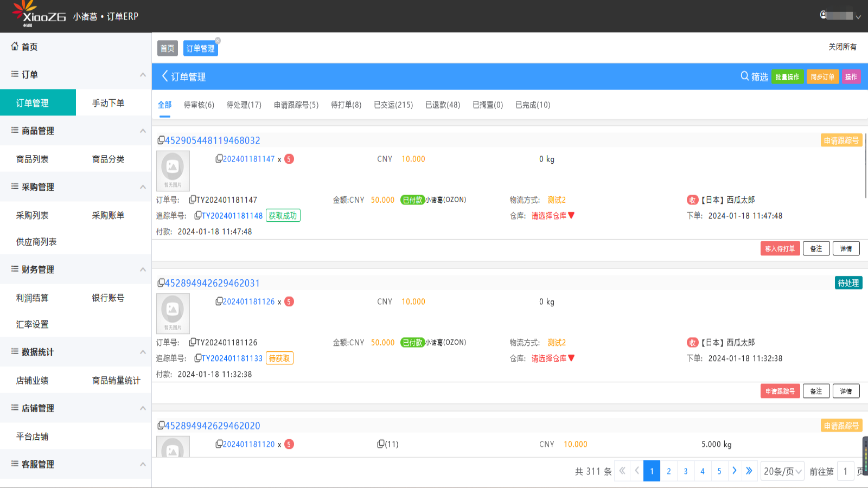
Task: Close the 订单管理 tab with x icon
Action: coord(218,41)
